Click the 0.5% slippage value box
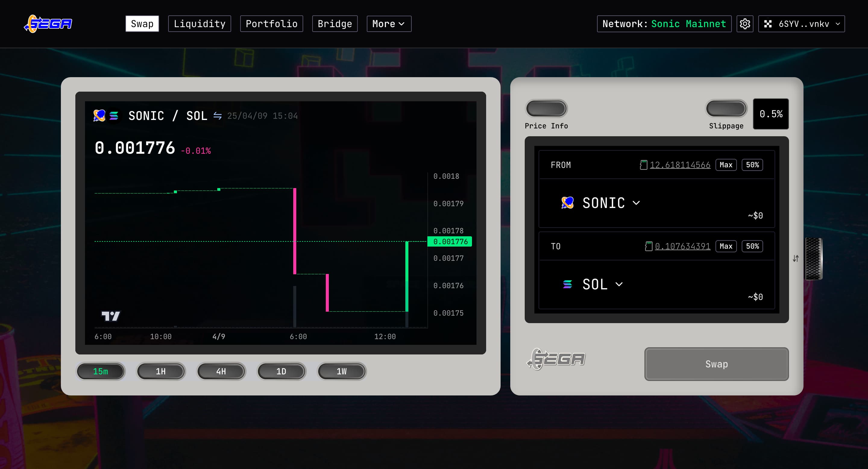Viewport: 868px width, 469px height. tap(771, 114)
